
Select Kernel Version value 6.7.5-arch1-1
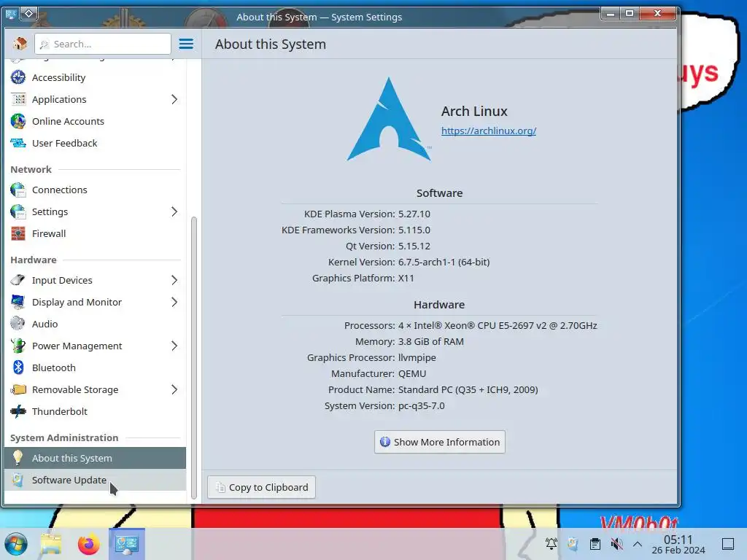click(x=444, y=262)
